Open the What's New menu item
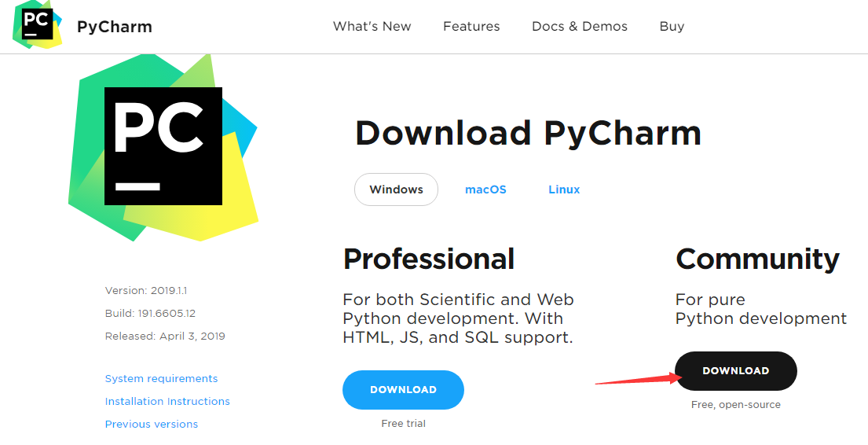Viewport: 868px width, 445px height. pyautogui.click(x=372, y=27)
